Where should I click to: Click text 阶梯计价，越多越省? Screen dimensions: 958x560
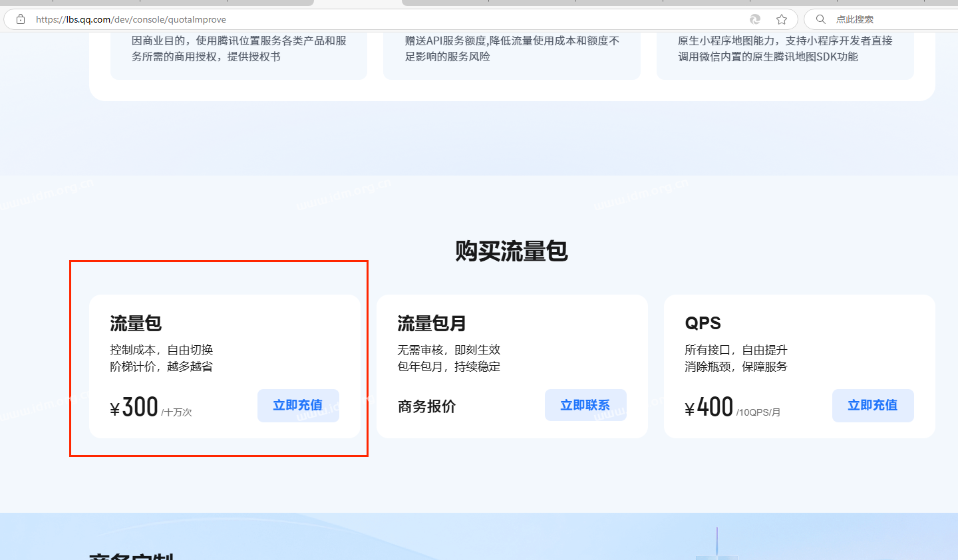(x=162, y=366)
